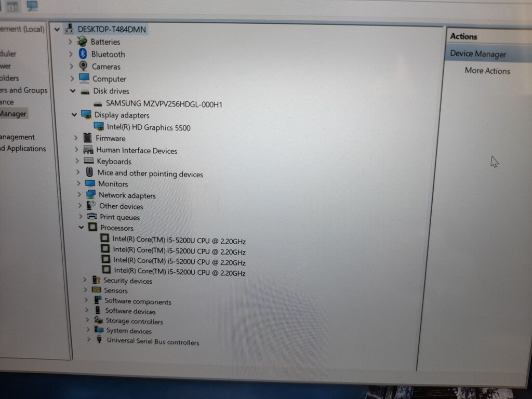Click the Cameras webcam icon

point(83,65)
